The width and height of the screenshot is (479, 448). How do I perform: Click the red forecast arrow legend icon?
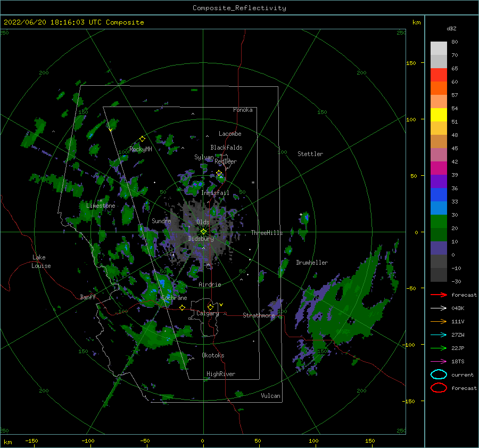439,295
